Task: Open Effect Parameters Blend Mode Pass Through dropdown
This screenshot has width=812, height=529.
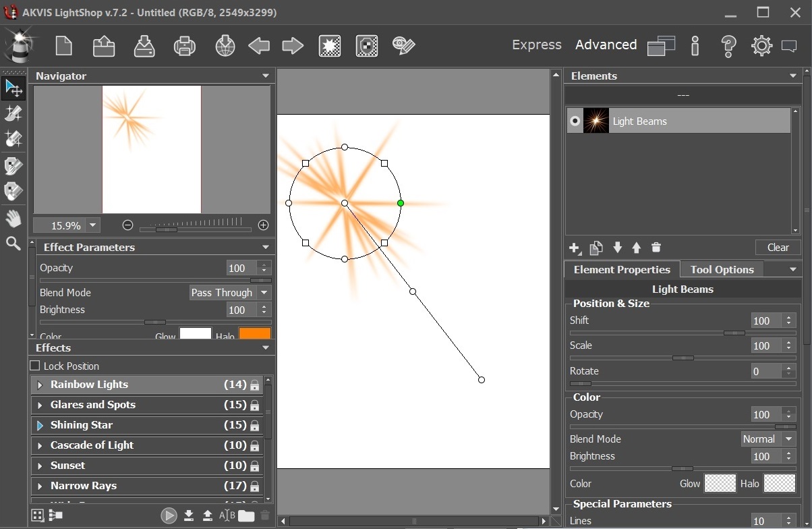Action: pyautogui.click(x=230, y=293)
